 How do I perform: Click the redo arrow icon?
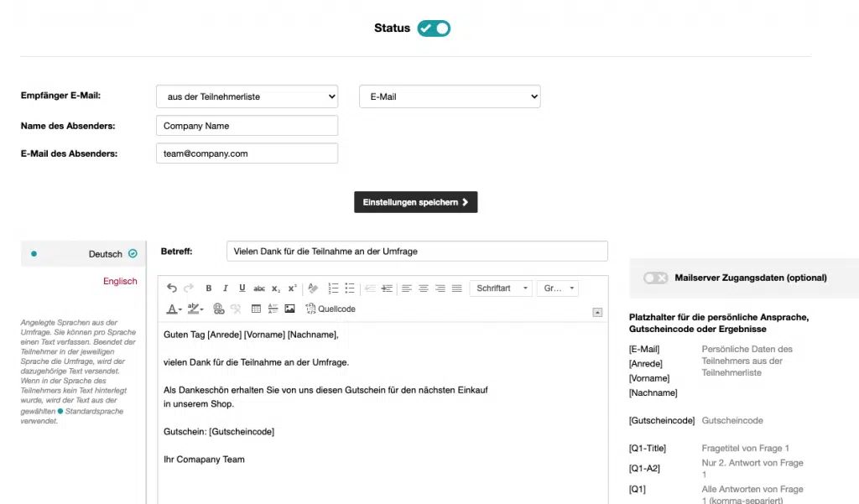[x=189, y=288]
